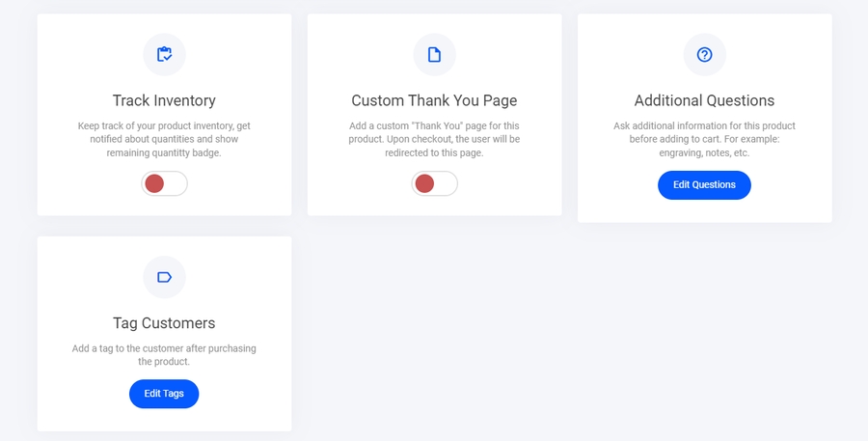The image size is (868, 441).
Task: Click the Track Inventory heading
Action: (x=164, y=100)
